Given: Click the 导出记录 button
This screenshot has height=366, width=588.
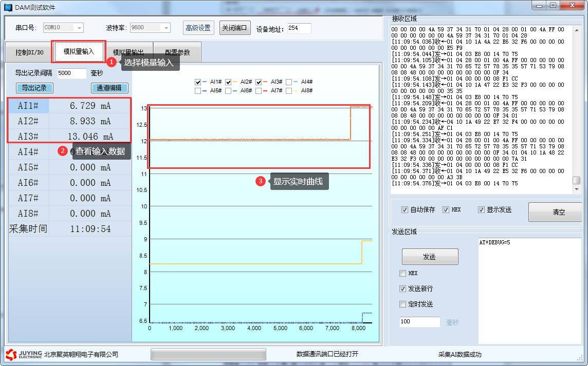Looking at the screenshot, I should click(x=34, y=88).
